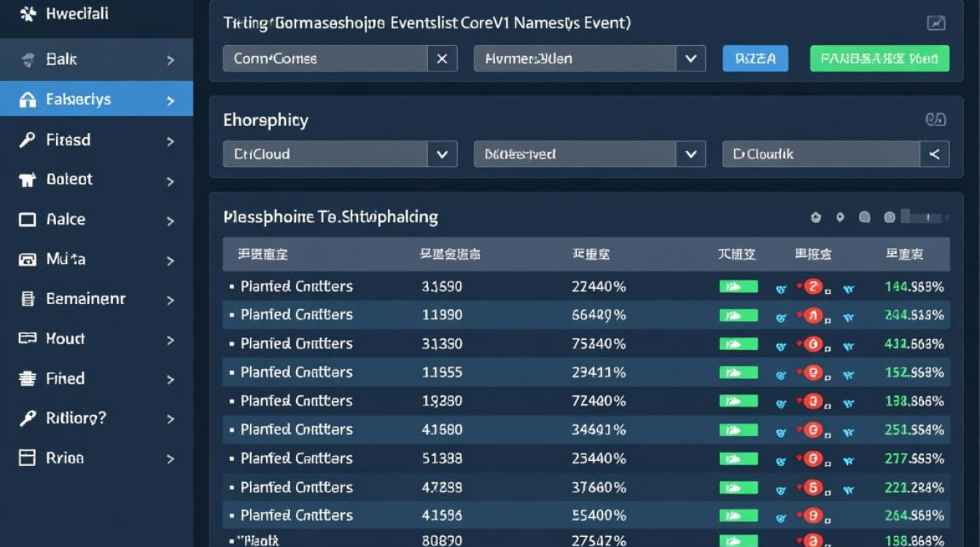Click the blue SiZEA search button

coord(755,58)
